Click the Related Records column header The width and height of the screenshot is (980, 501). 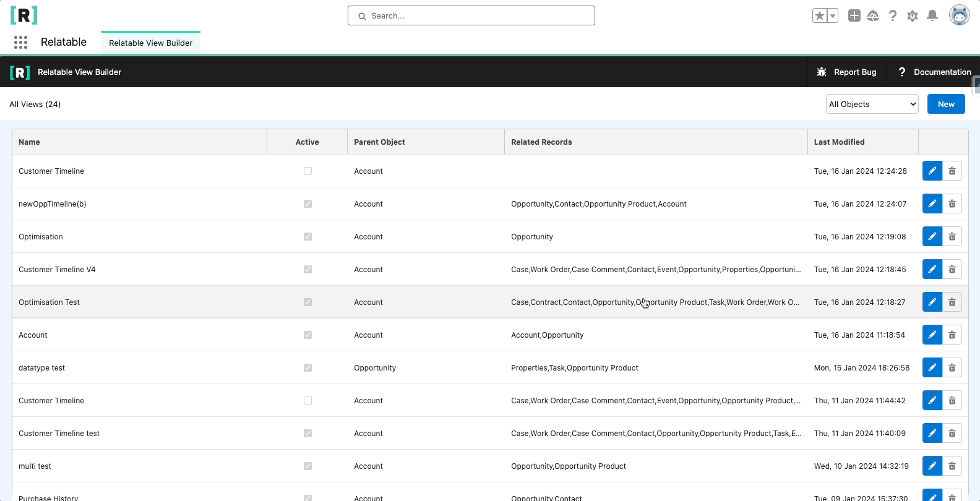(x=656, y=142)
